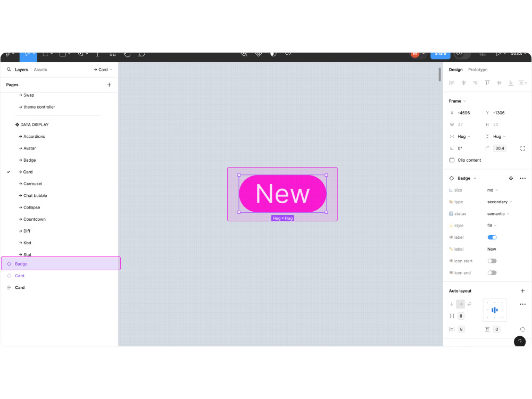Open the type secondary dropdown
The height and width of the screenshot is (399, 532).
[500, 202]
